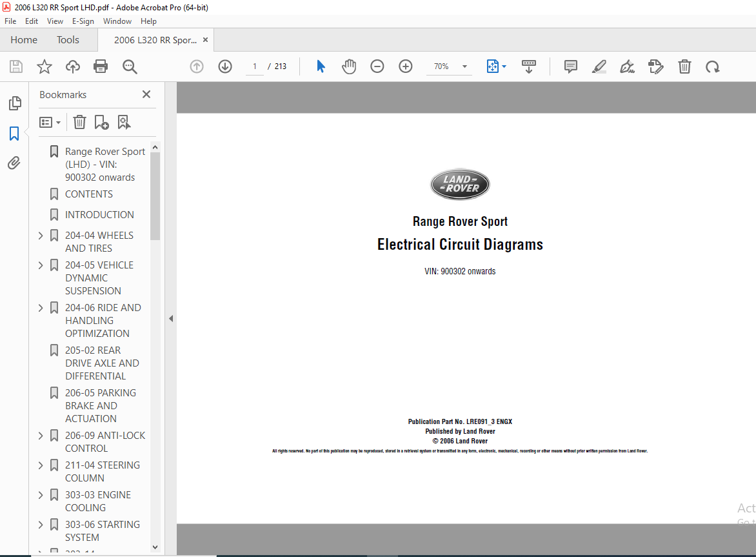The width and height of the screenshot is (756, 557).
Task: Toggle the Bookmarks panel icon
Action: tap(14, 134)
